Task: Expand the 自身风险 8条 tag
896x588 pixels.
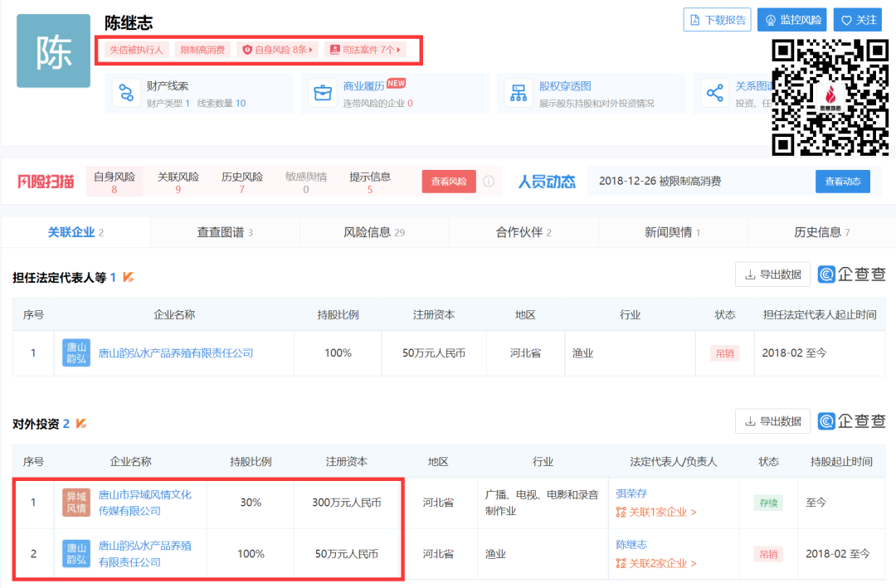Action: click(x=278, y=50)
